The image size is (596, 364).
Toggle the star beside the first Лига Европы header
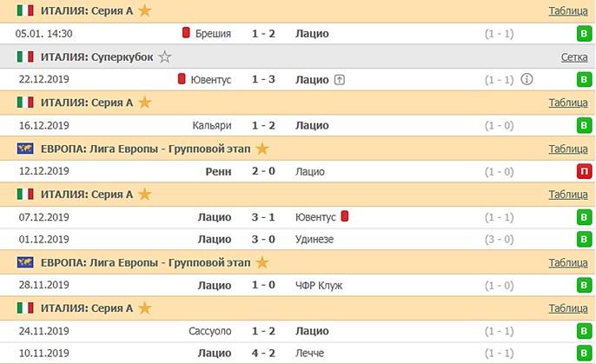[x=262, y=149]
